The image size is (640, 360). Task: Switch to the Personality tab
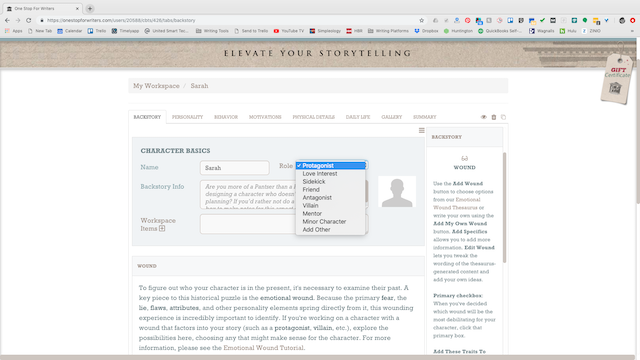click(x=187, y=117)
